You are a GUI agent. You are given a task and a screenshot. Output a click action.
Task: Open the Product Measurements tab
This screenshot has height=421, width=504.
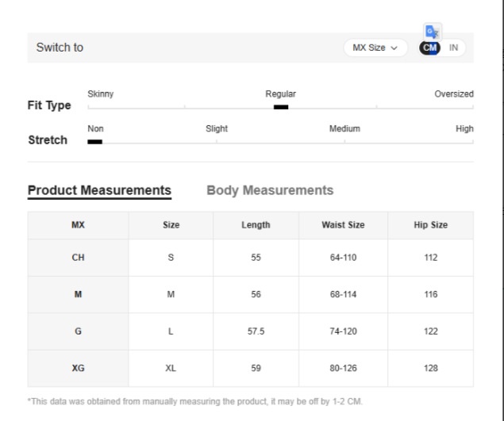pyautogui.click(x=99, y=190)
